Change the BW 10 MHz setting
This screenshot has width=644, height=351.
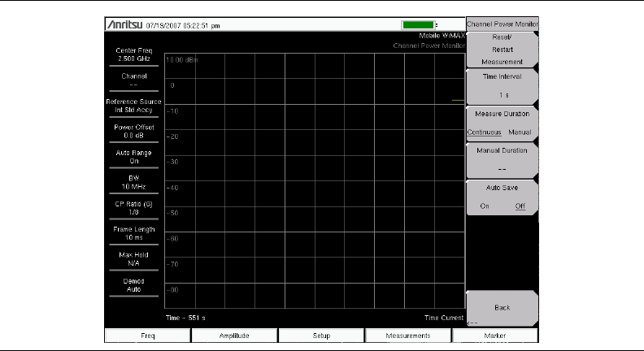133,183
